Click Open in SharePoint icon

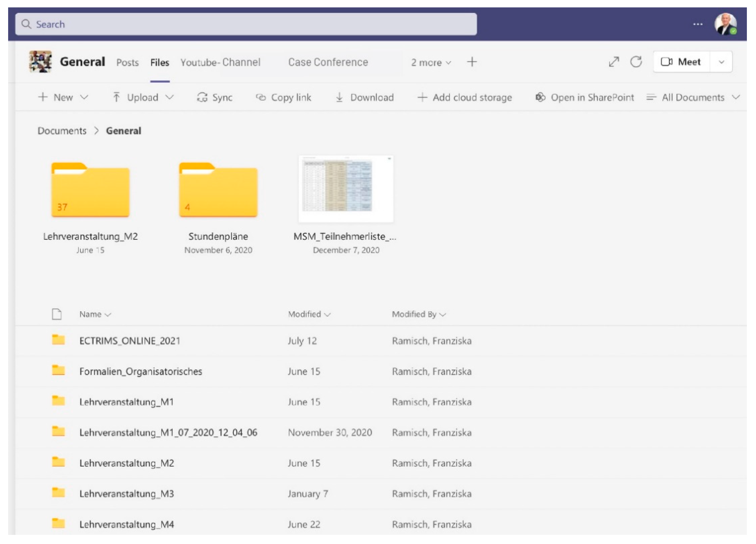point(540,97)
